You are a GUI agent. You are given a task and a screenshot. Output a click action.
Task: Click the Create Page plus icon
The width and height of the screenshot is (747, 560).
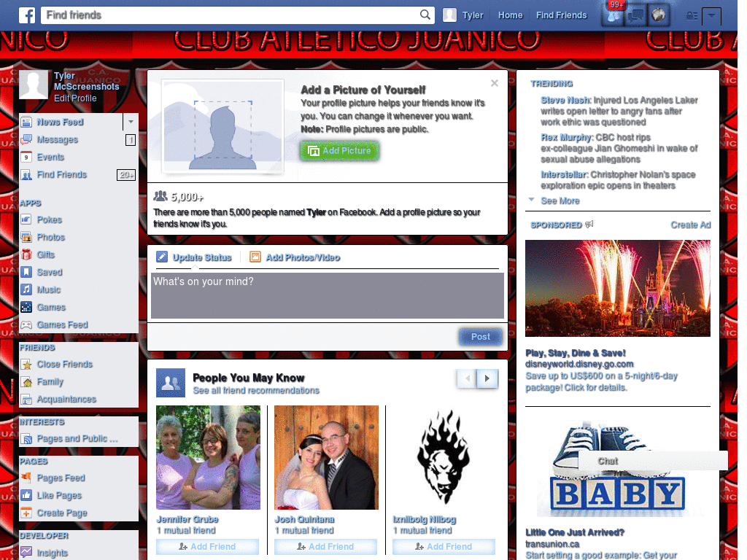pos(27,513)
